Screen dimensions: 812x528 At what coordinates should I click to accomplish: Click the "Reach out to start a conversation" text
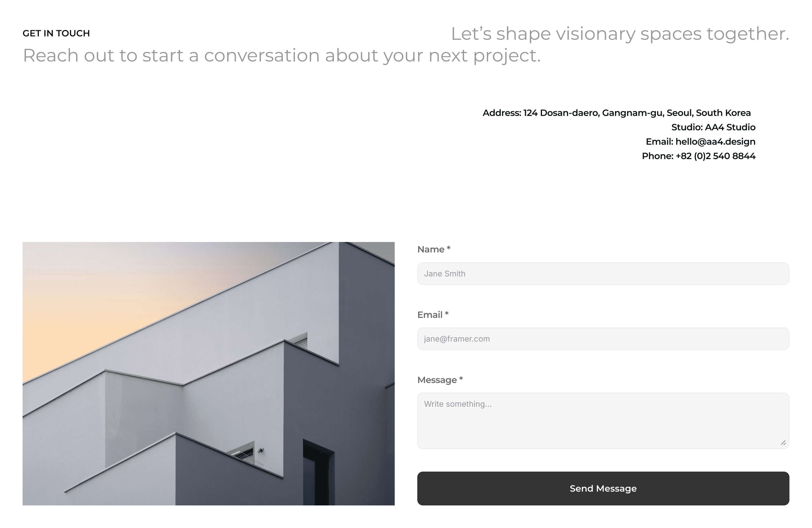(282, 55)
